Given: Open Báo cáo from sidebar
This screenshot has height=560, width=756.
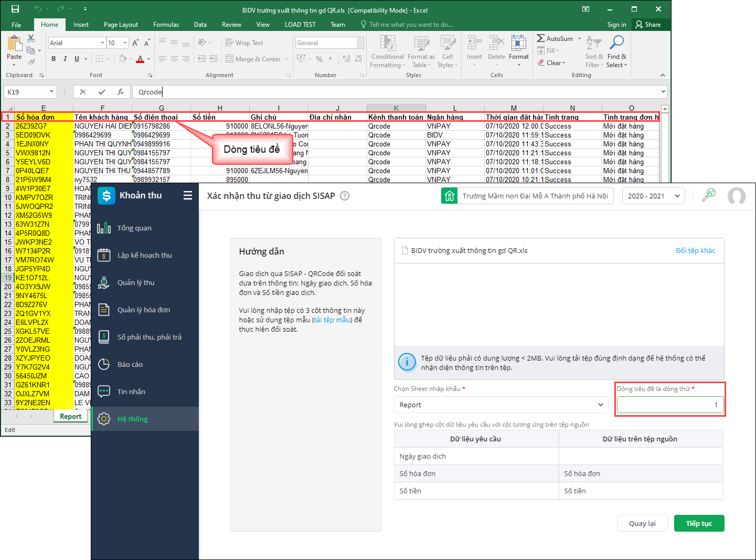Looking at the screenshot, I should [x=130, y=364].
